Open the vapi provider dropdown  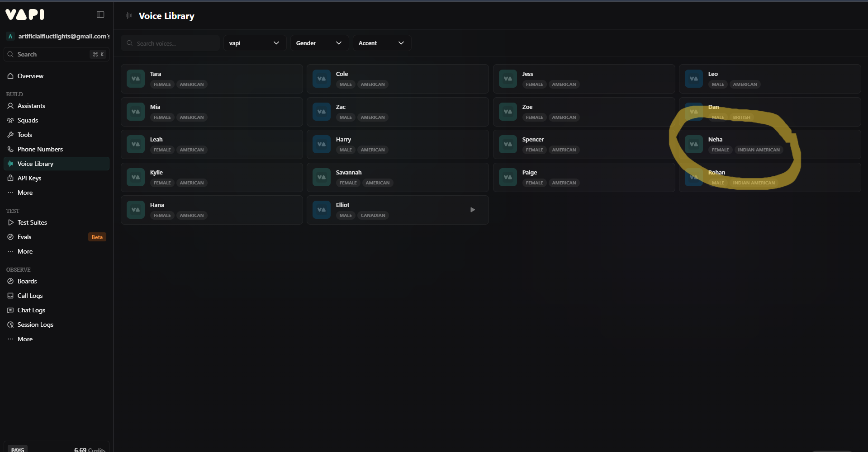[x=255, y=43]
